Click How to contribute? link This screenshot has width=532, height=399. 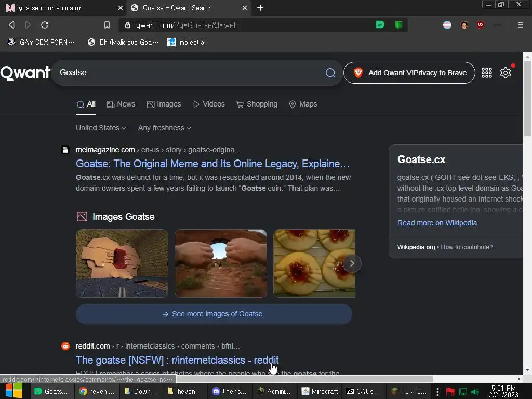pyautogui.click(x=467, y=247)
